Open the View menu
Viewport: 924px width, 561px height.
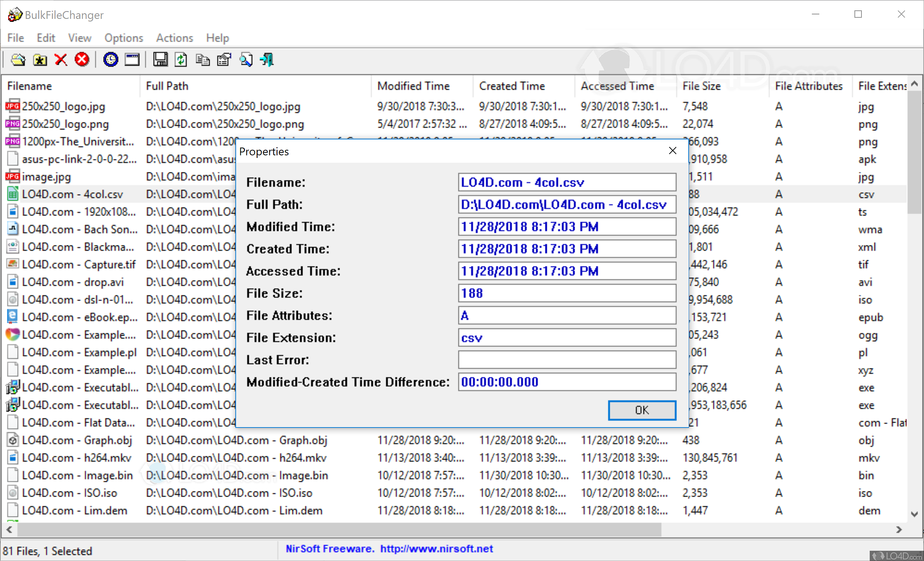click(x=80, y=38)
